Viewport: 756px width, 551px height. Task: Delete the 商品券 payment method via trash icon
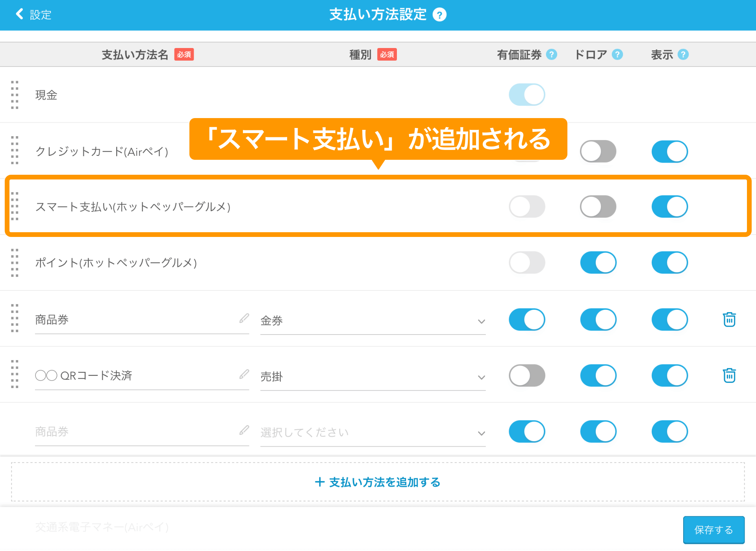click(x=730, y=320)
